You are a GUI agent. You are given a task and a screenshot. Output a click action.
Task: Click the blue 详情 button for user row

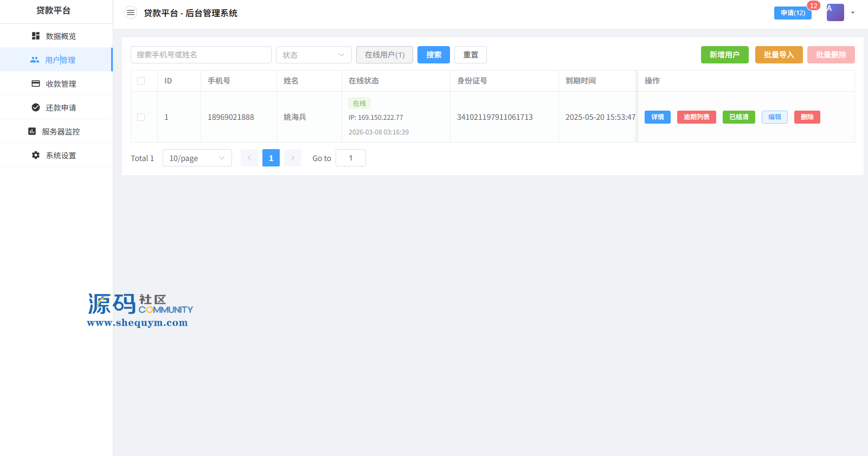[x=657, y=117]
